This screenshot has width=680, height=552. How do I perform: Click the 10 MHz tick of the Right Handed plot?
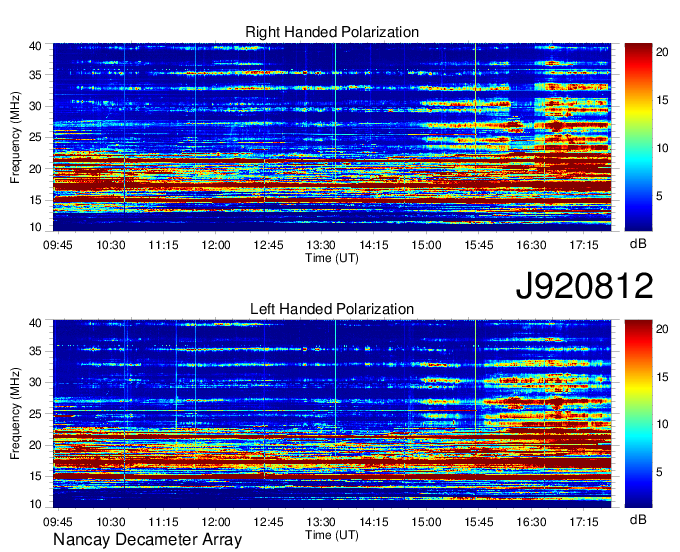[x=35, y=227]
